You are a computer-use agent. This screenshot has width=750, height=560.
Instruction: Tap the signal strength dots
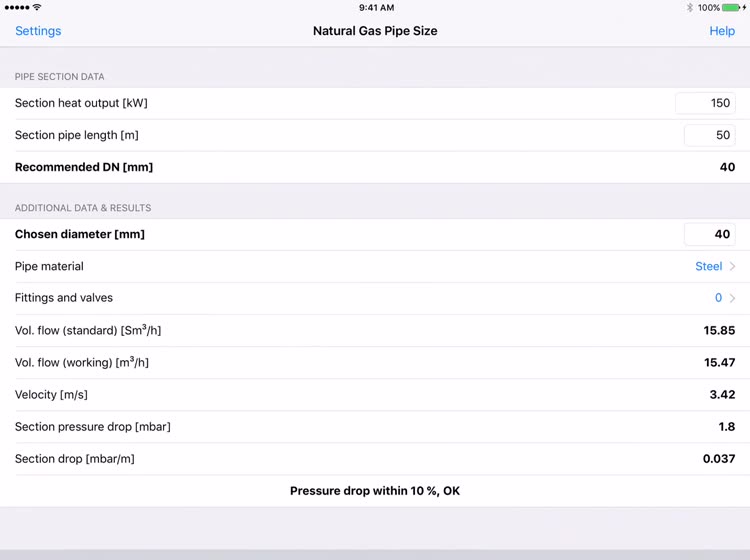[x=17, y=8]
